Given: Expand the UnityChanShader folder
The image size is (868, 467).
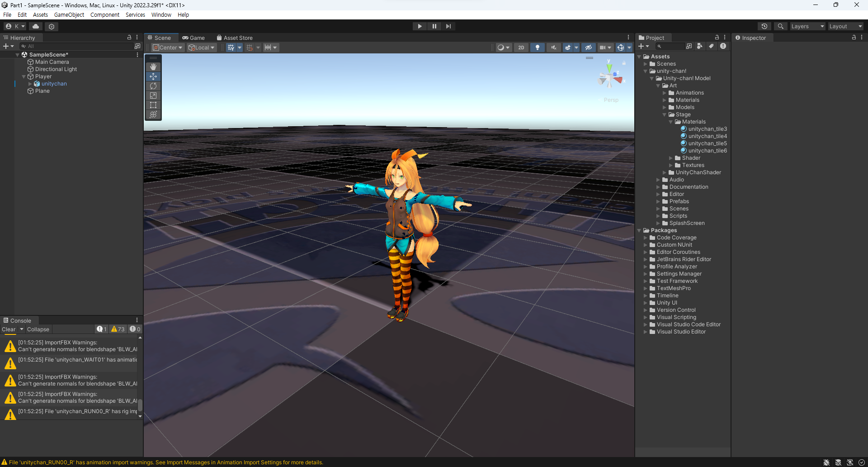Looking at the screenshot, I should (665, 172).
